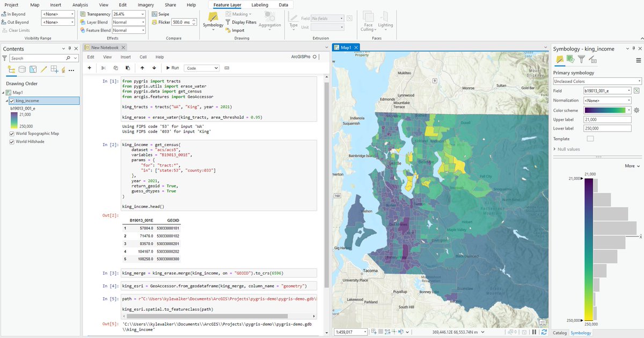
Task: Select List By Snapping icon in Contents
Action: 55,69
